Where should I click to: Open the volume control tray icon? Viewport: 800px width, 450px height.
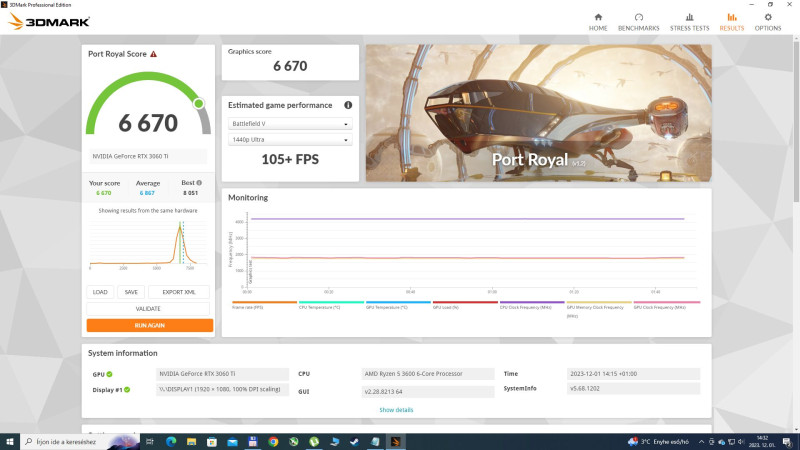coord(741,442)
